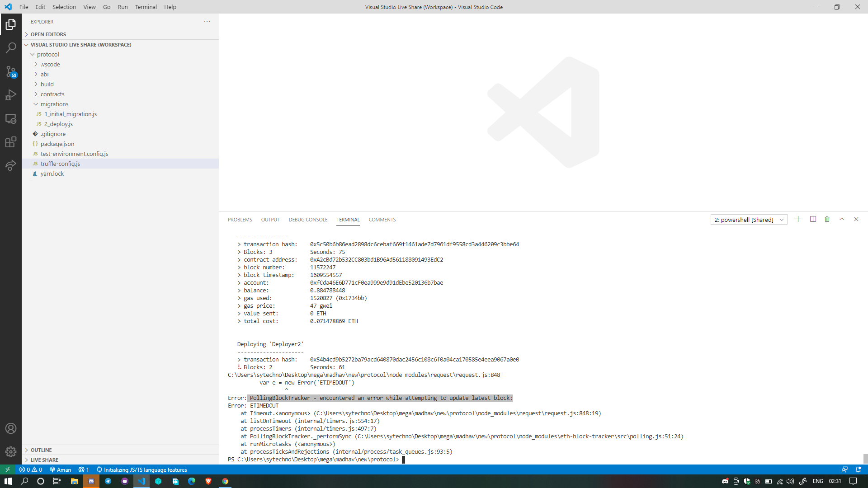Image resolution: width=868 pixels, height=488 pixels.
Task: Switch to the Comments tab
Action: click(382, 220)
